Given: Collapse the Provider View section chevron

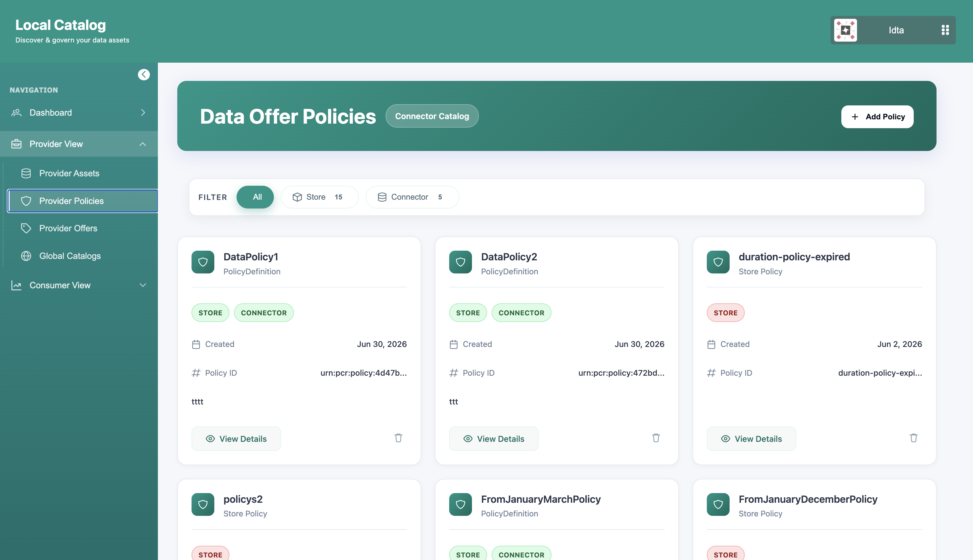Looking at the screenshot, I should [143, 144].
